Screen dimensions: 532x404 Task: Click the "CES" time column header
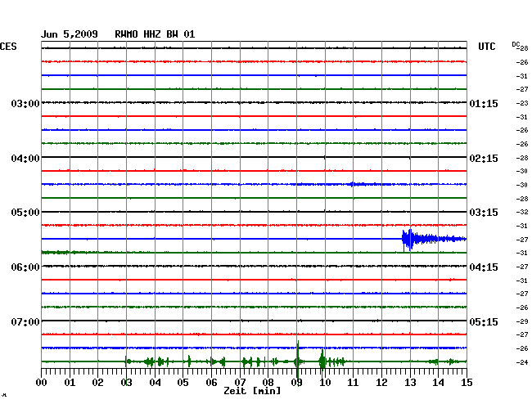[x=8, y=47]
